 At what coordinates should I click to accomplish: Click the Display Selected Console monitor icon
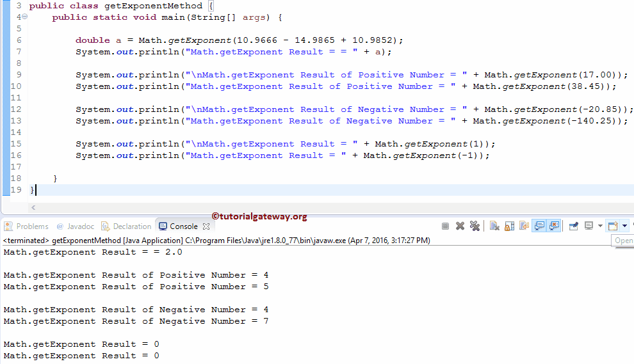(589, 226)
